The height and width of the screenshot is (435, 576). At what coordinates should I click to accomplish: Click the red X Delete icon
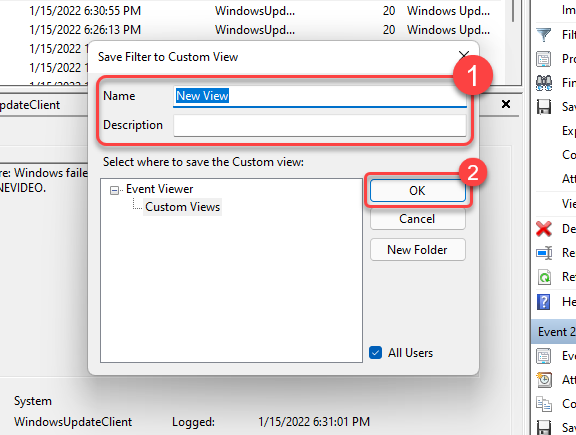coord(544,229)
